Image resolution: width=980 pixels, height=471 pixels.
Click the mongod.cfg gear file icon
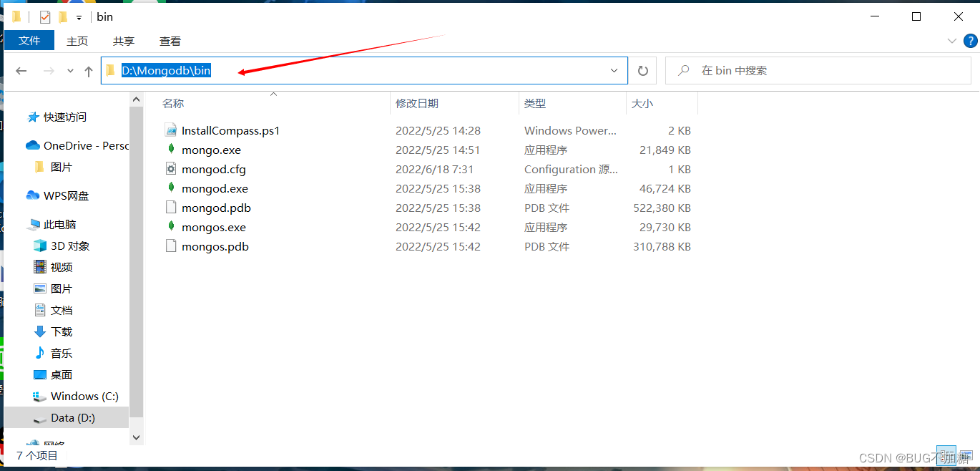click(x=170, y=169)
